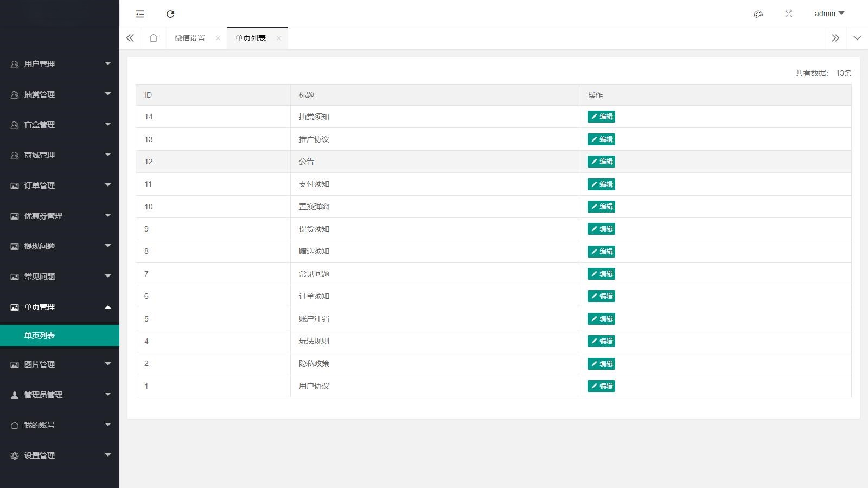The image size is (868, 488).
Task: Open the theme palette icon
Action: click(x=758, y=14)
